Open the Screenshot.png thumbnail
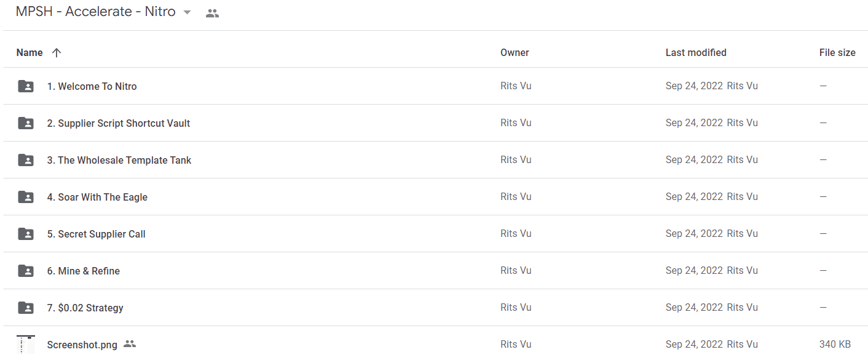Image resolution: width=868 pixels, height=360 pixels. click(x=26, y=345)
